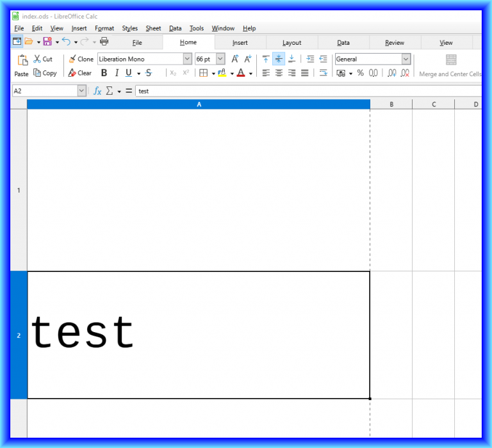Cut the selected cell content
492x448 pixels.
pos(43,59)
